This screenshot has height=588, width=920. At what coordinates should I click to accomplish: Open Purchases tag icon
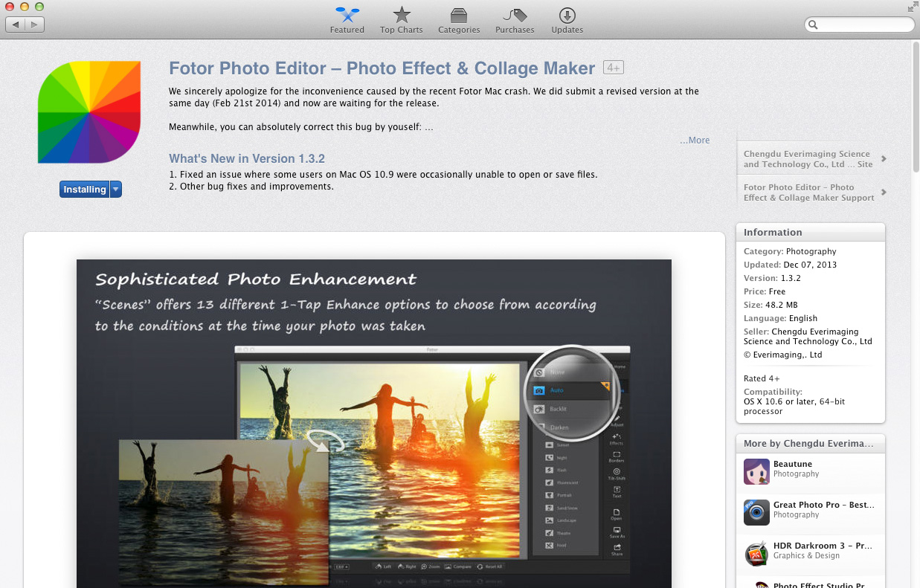[x=515, y=15]
